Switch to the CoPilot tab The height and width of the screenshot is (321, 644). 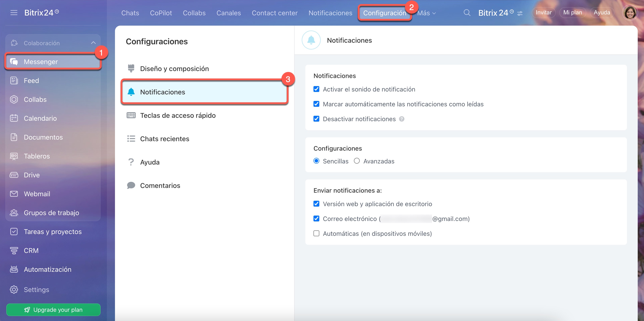[x=161, y=13]
